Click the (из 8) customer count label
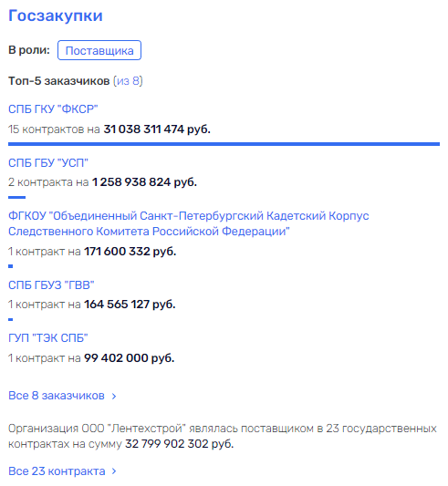The height and width of the screenshot is (486, 448). [128, 81]
